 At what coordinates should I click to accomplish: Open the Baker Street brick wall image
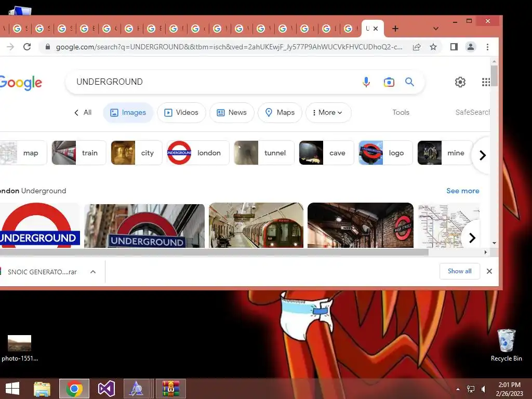(x=361, y=225)
